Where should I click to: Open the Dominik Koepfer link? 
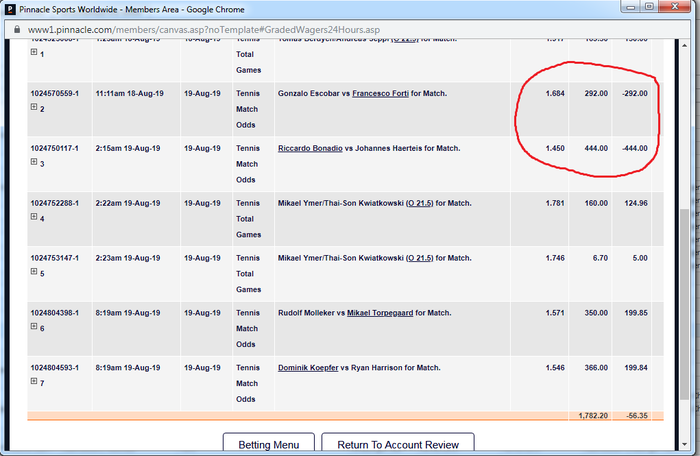coord(308,368)
